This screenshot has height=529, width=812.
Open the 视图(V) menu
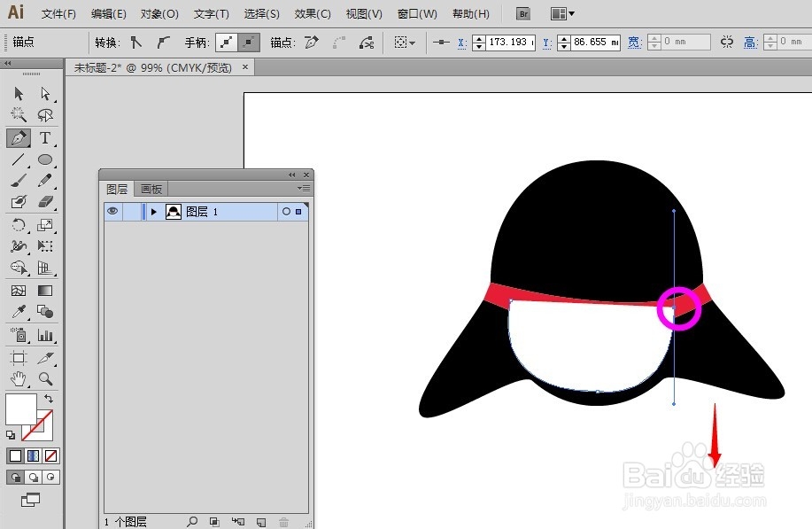click(x=364, y=14)
